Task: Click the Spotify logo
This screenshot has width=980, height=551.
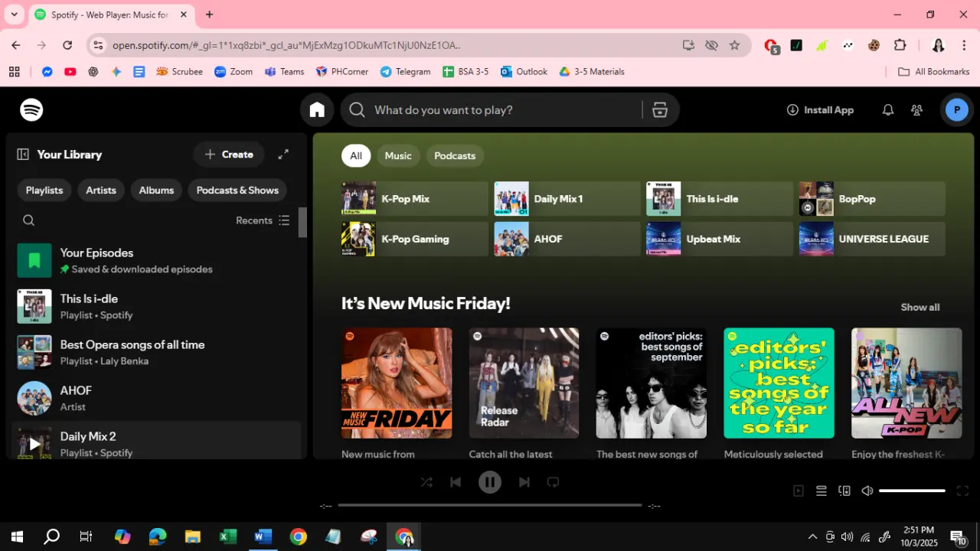Action: click(x=31, y=110)
